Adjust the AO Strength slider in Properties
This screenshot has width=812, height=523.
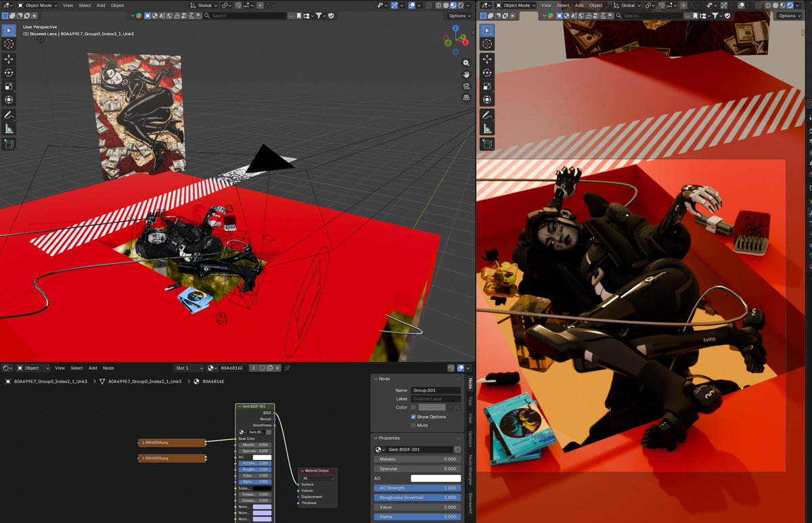point(418,488)
